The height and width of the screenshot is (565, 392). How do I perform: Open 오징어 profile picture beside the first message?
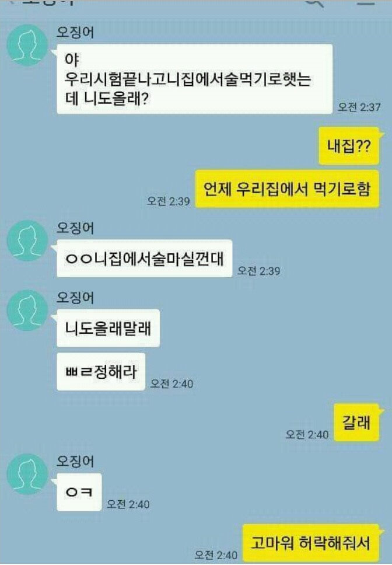point(27,46)
